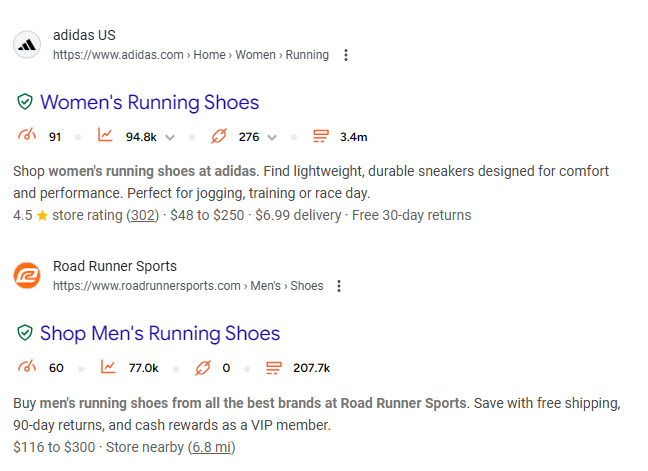Click the adidas.com breadcrumb URL
This screenshot has height=471, width=648.
coord(191,55)
